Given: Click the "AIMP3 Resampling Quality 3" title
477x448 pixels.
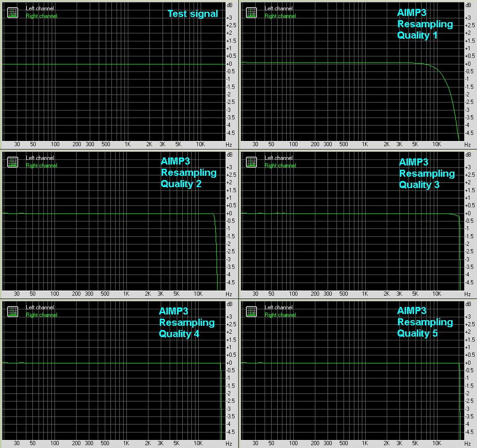Looking at the screenshot, I should [427, 173].
